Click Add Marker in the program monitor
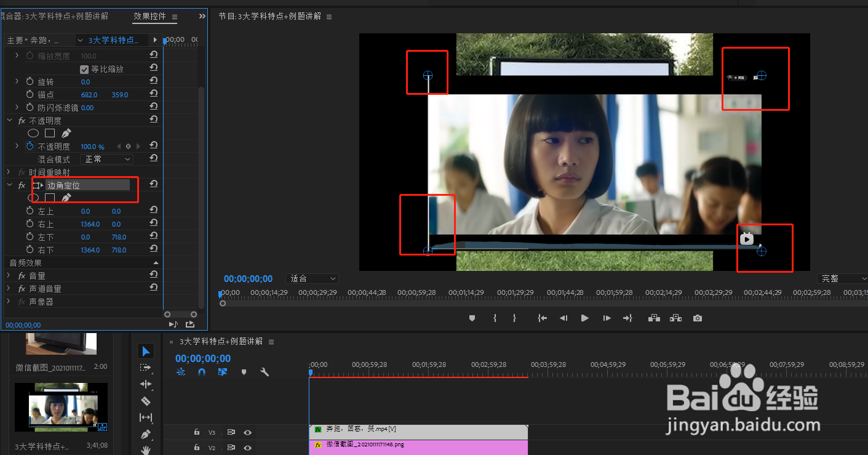 tap(472, 318)
